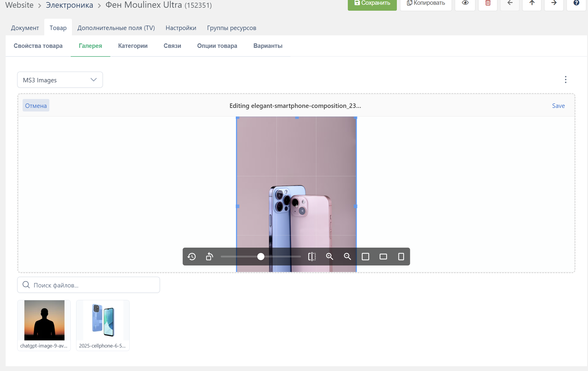The height and width of the screenshot is (371, 588).
Task: Zoom out of the image
Action: [x=348, y=257]
